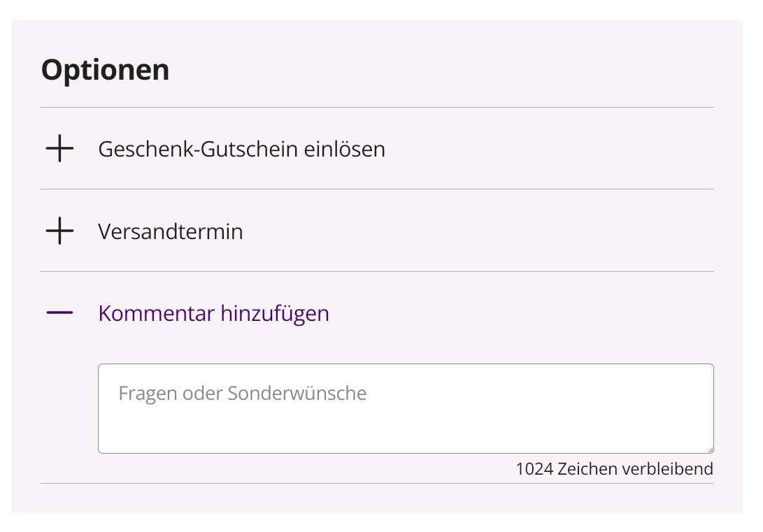Click the plus icon next to Geschenk-Gutschein einlösen
Screen dimensions: 763x532
click(59, 149)
